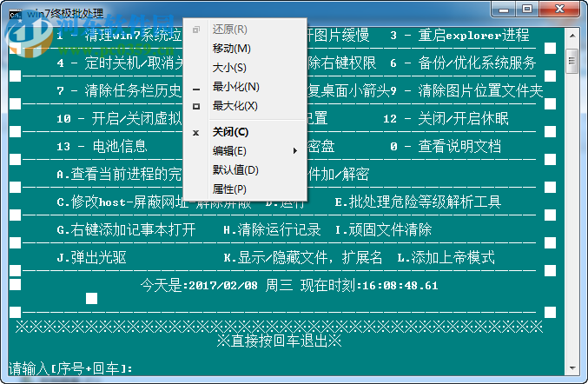Screen dimensions: 588x384
Task: Click the text 9 - 清除图片位置文件夹
Action: click(466, 90)
